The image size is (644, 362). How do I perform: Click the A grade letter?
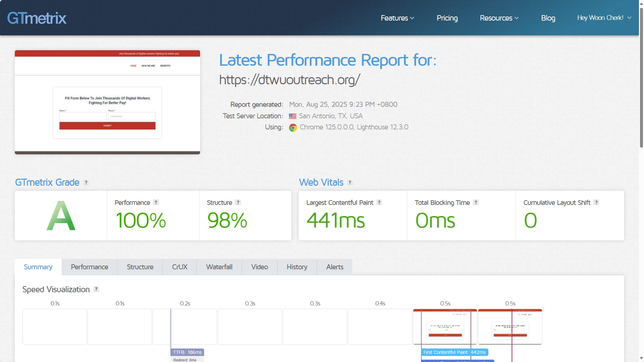tap(61, 216)
